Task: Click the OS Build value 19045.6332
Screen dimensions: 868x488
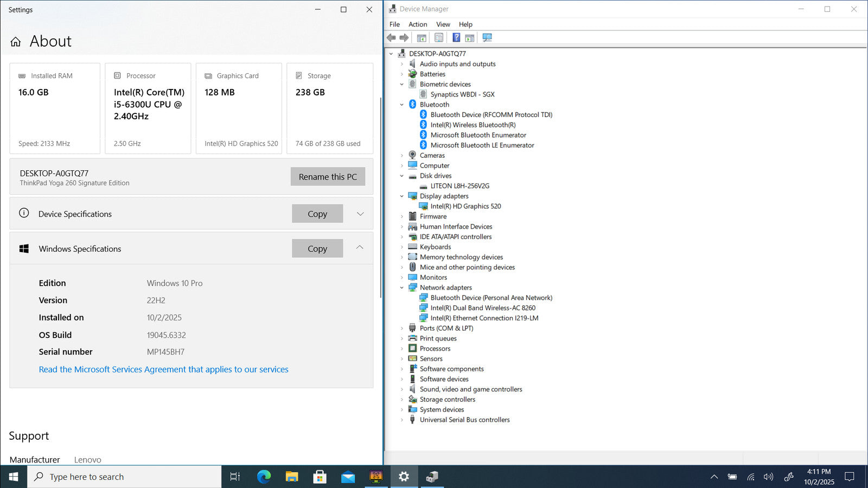Action: click(166, 335)
